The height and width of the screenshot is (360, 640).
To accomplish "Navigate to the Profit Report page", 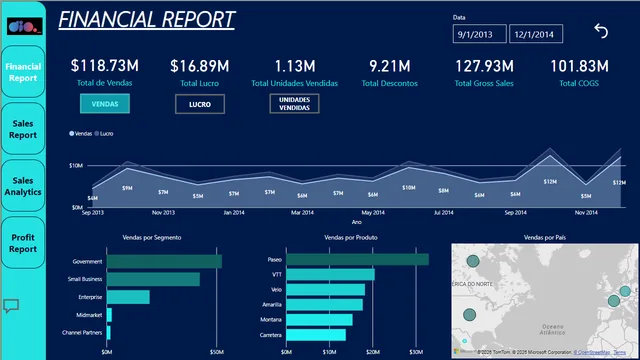I will pos(23,243).
